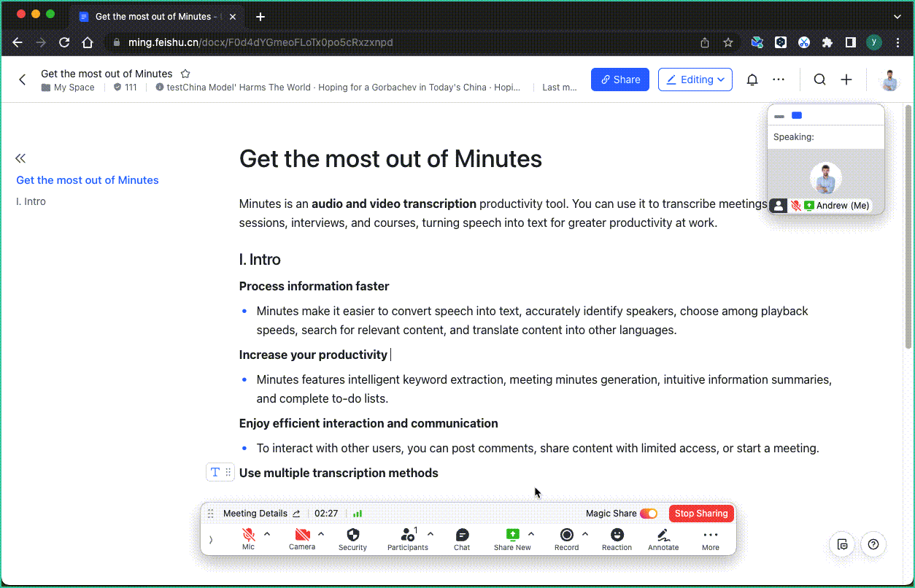
Task: Open the Chat bubble icon
Action: click(x=462, y=535)
